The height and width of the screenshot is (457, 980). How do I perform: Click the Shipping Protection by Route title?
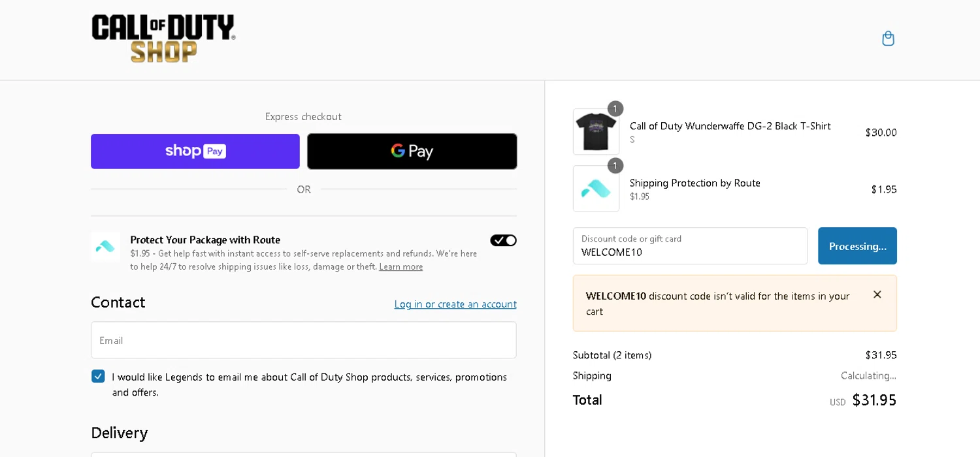click(694, 183)
